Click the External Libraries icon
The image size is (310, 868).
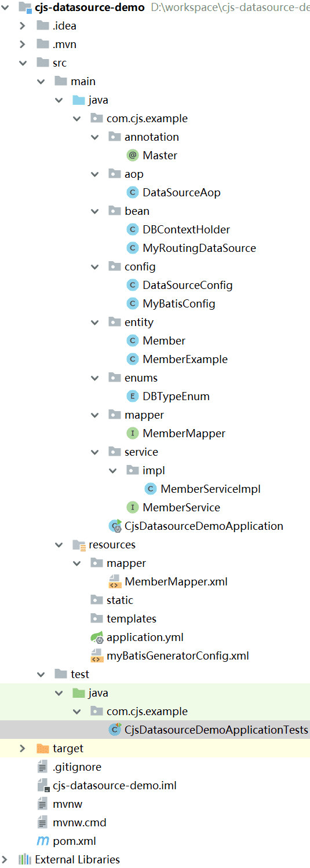(x=24, y=859)
